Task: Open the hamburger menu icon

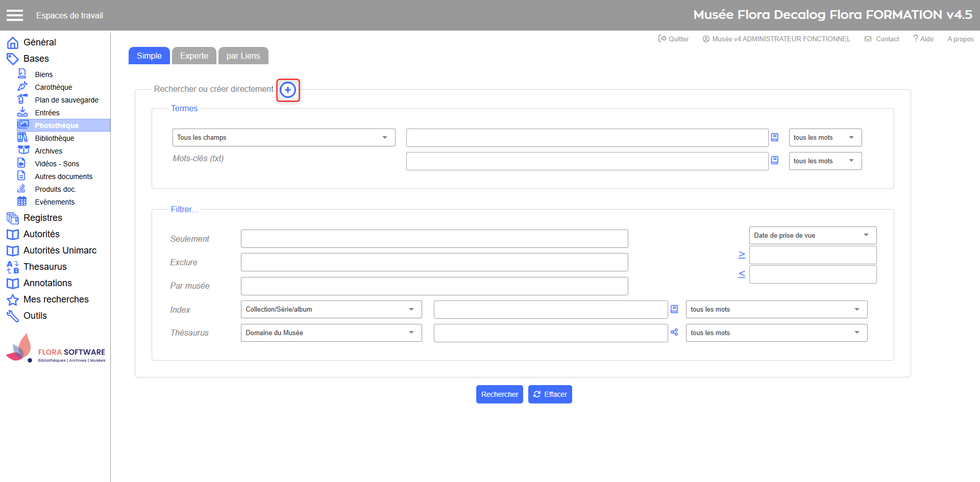Action: (x=15, y=15)
